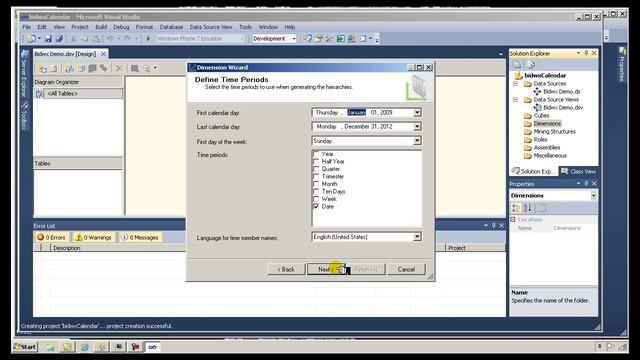Click the Windows Start button
Image resolution: width=640 pixels, height=360 pixels.
pos(25,347)
